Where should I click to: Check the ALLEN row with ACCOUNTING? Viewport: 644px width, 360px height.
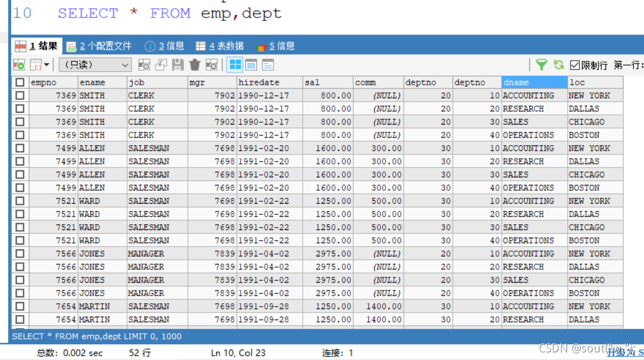click(20, 148)
